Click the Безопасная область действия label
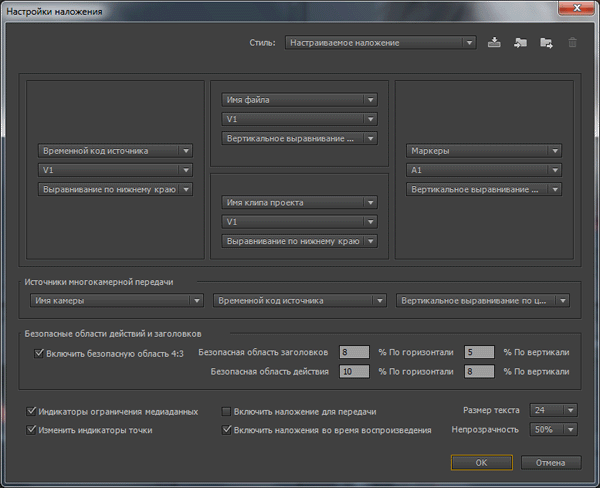The width and height of the screenshot is (600, 488). pyautogui.click(x=269, y=371)
